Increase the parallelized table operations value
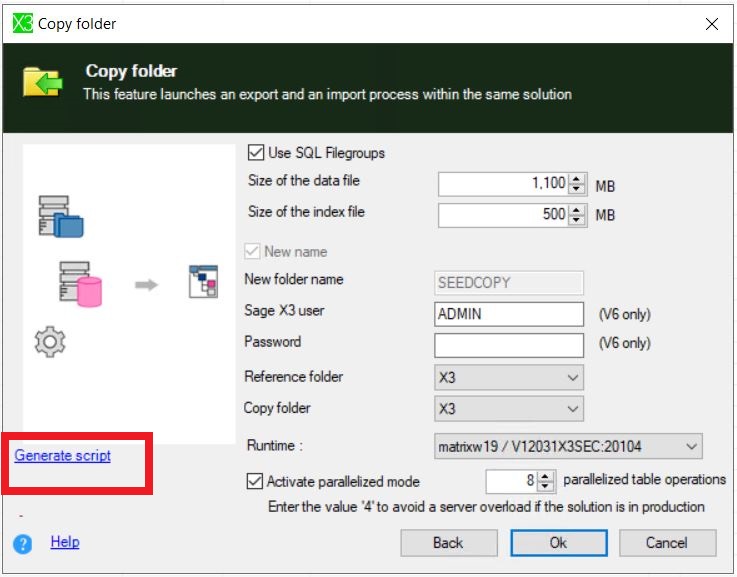737x577 pixels. coord(545,476)
